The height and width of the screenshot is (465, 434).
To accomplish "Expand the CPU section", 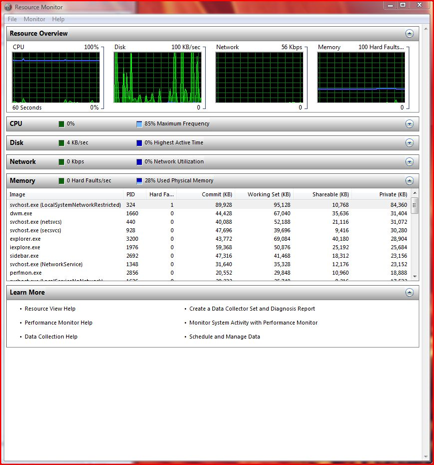I will point(409,124).
